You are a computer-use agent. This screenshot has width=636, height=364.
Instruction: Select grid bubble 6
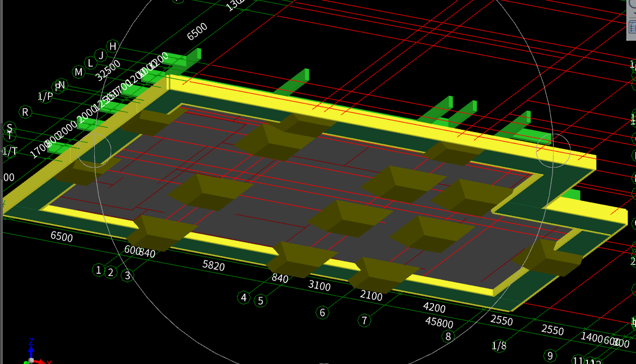coord(322,313)
